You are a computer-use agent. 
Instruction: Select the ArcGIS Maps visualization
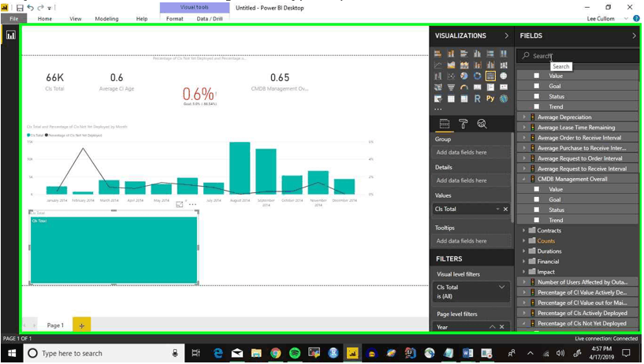(504, 98)
